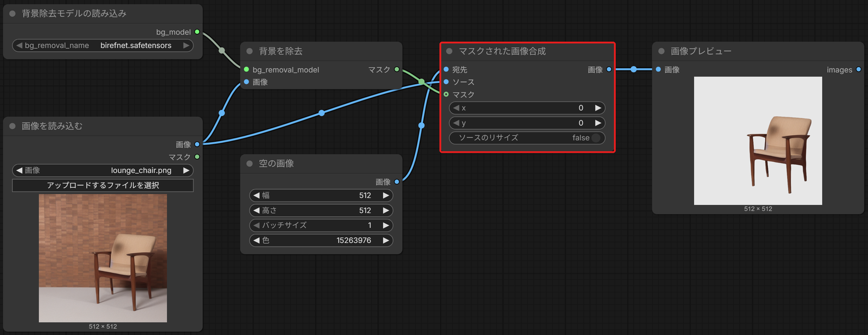868x335 pixels.
Task: Click the 空の画像 node title
Action: (276, 163)
